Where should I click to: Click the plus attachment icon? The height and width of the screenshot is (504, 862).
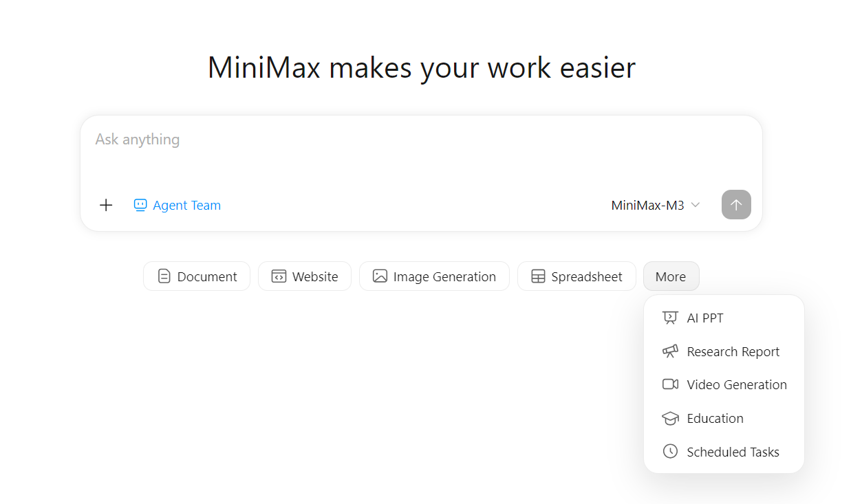(106, 205)
